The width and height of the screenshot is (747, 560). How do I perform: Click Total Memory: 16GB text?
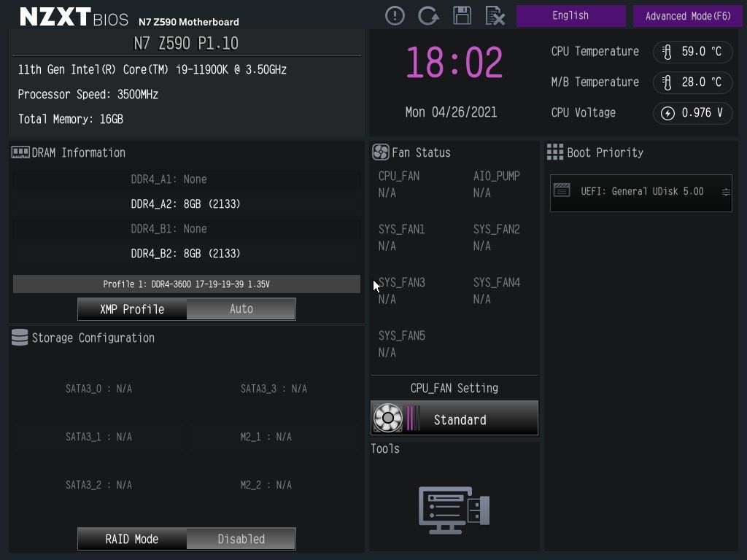coord(71,119)
